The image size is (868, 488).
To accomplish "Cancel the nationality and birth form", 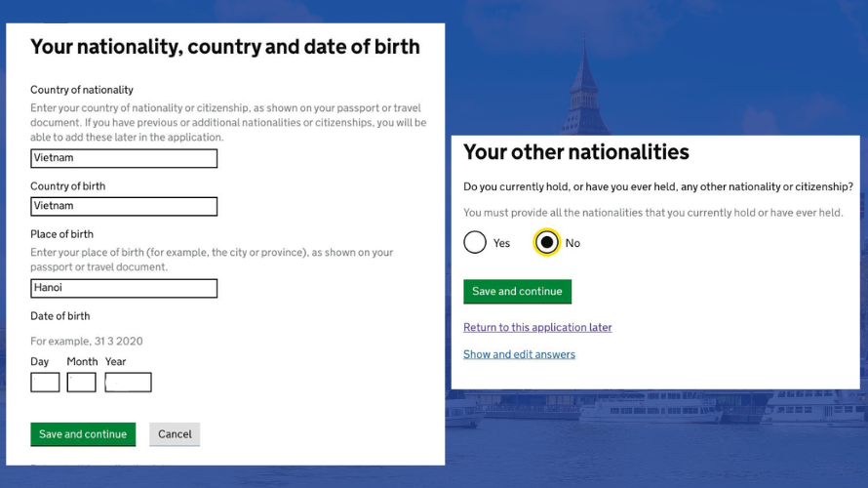I will point(175,434).
